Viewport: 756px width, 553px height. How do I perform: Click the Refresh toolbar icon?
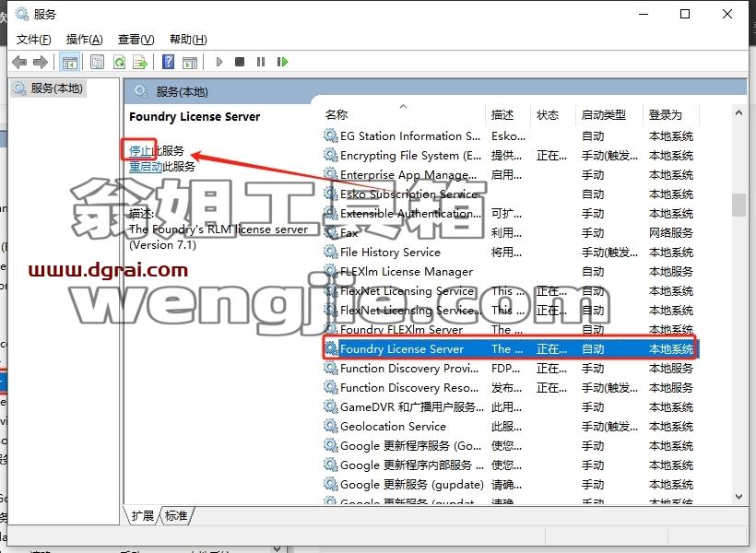pyautogui.click(x=119, y=62)
